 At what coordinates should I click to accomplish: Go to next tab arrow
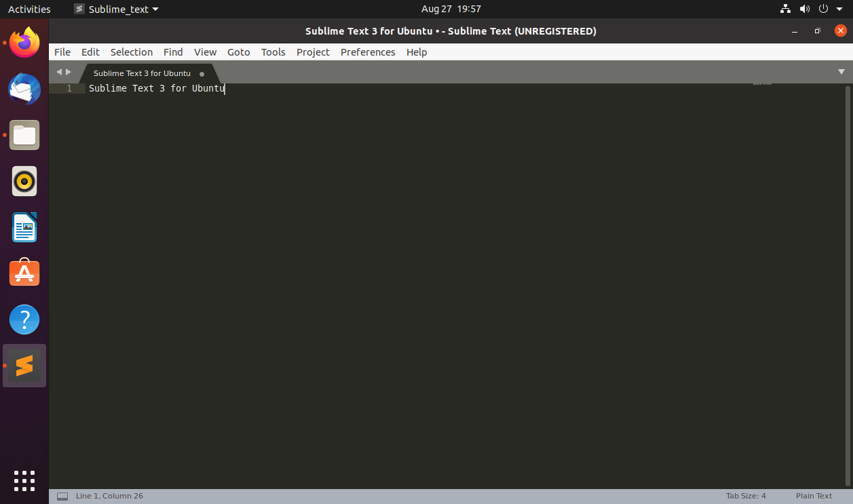click(68, 72)
